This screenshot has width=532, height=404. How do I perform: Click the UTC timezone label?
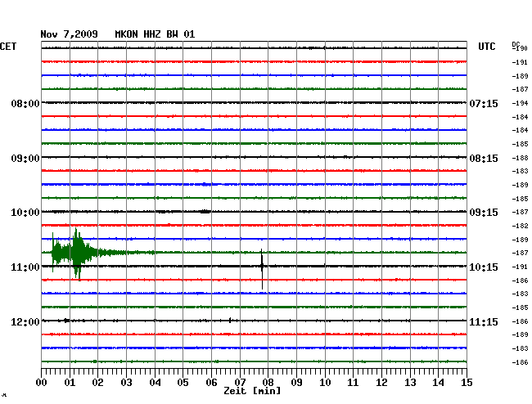[x=486, y=47]
